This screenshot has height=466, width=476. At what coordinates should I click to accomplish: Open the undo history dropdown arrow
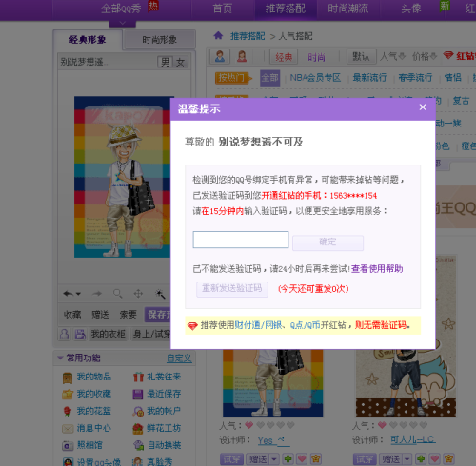click(78, 294)
